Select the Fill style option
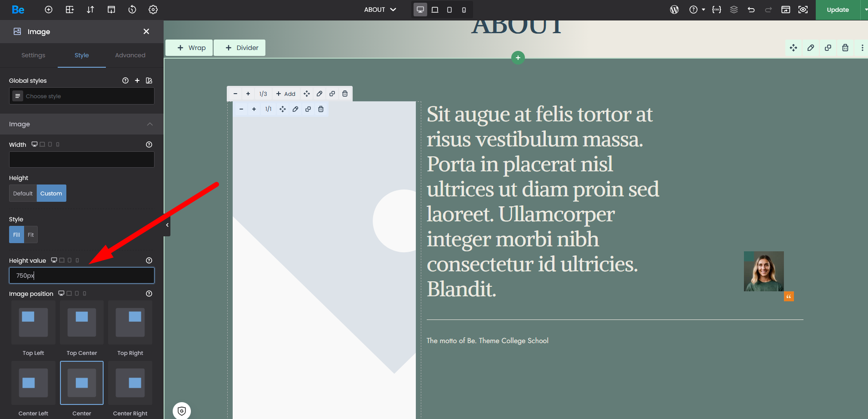This screenshot has height=419, width=868. (16, 234)
